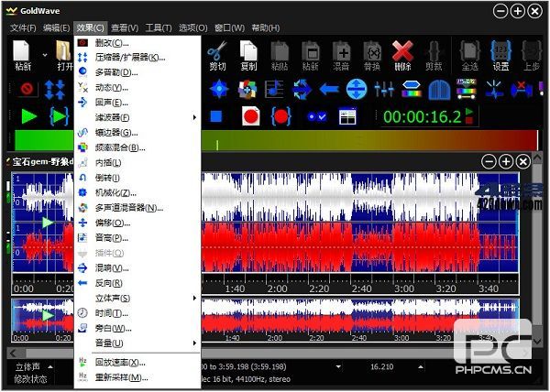Expand the 立体声(S) submenu
Image resolution: width=550 pixels, height=392 pixels.
(x=137, y=298)
